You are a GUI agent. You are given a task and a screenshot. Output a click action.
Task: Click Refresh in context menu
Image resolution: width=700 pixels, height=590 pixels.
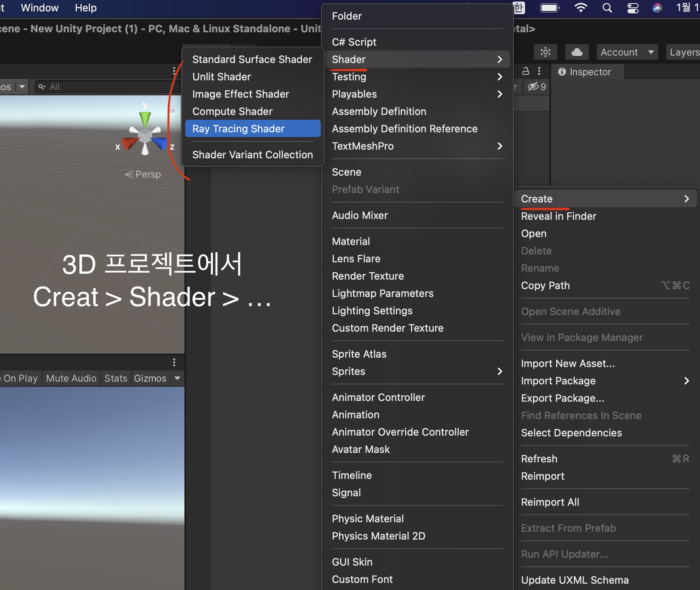click(605, 459)
